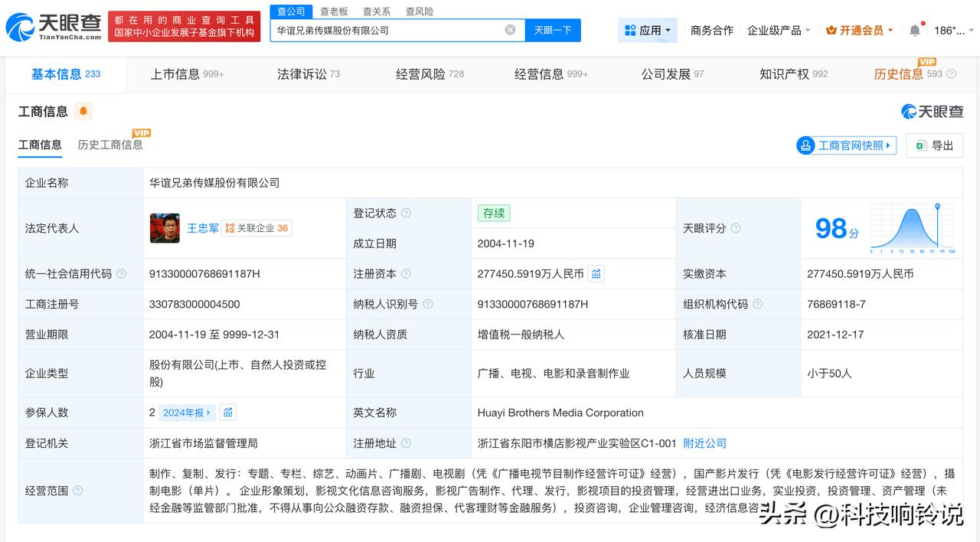
Task: Click the annual report icon beside 2024年报
Action: coord(227,412)
